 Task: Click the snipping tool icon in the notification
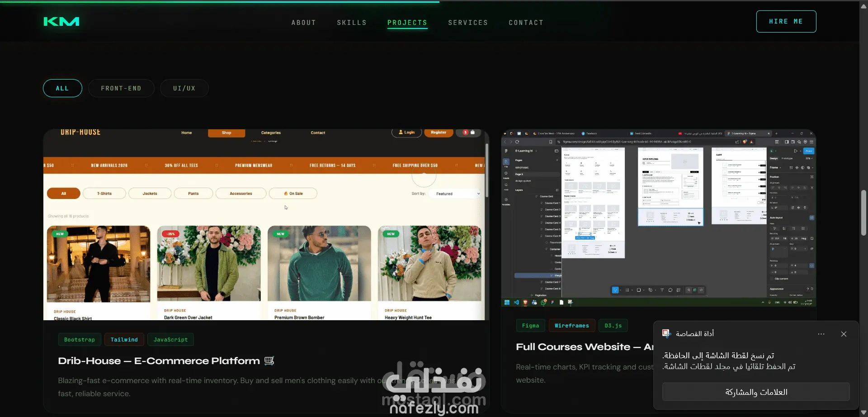[666, 333]
